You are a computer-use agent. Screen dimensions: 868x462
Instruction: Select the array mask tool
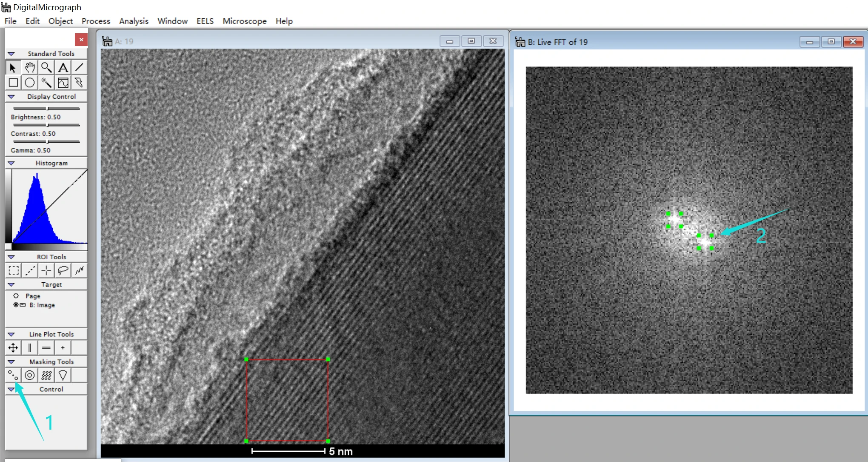46,375
